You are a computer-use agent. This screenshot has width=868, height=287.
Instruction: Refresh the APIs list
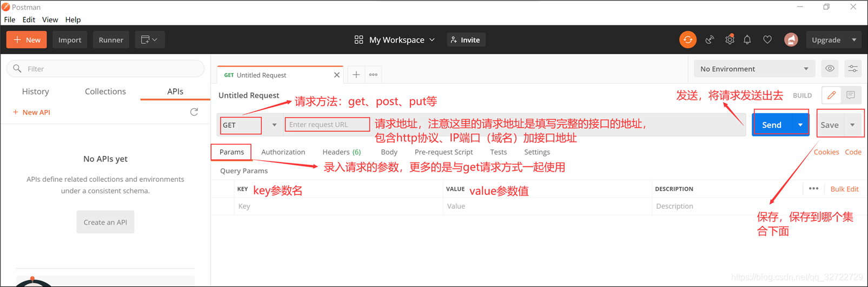194,112
